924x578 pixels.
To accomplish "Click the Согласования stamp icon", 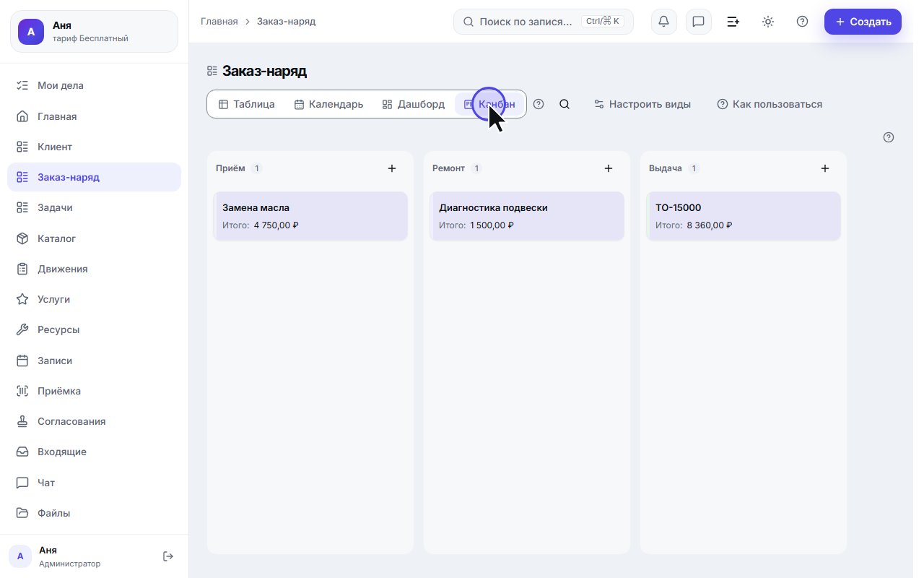I will pos(22,421).
